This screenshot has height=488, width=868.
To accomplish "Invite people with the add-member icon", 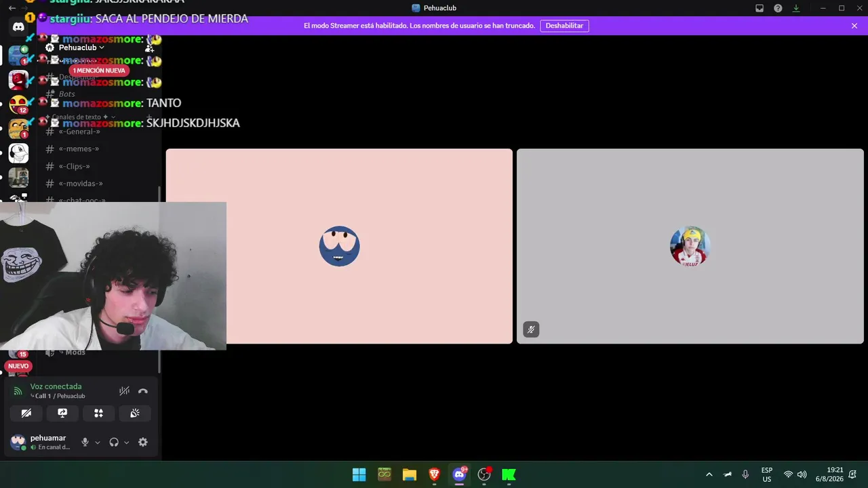I will point(149,48).
